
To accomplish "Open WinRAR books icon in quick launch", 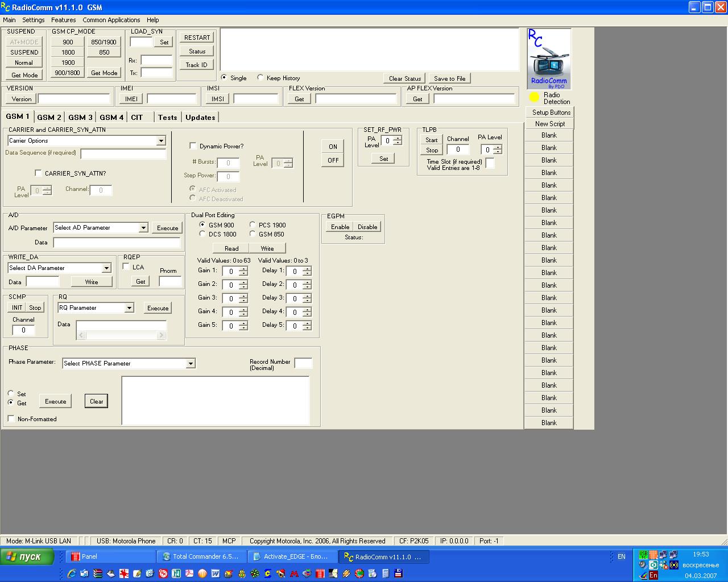I will pos(97,573).
